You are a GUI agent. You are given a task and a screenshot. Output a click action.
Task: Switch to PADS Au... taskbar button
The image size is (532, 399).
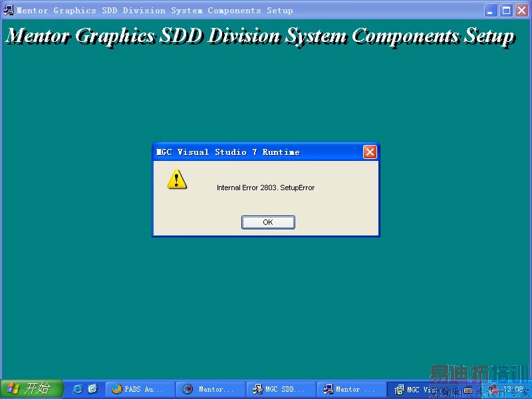pos(140,389)
